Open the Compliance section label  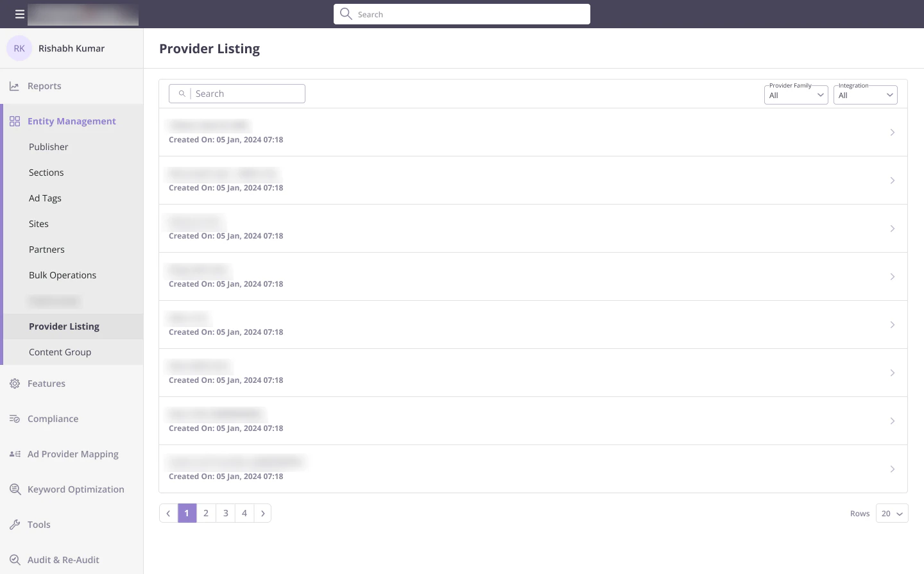pyautogui.click(x=53, y=419)
